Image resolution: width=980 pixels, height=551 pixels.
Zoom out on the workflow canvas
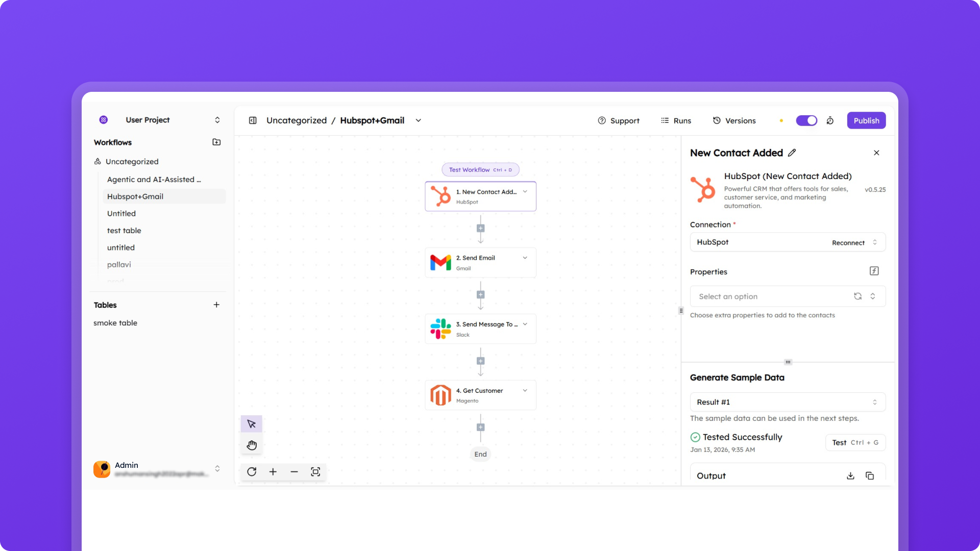(294, 472)
